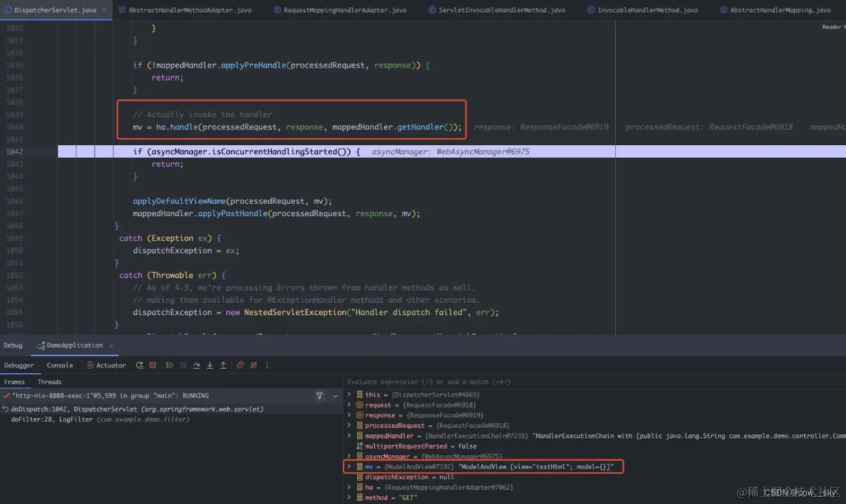The width and height of the screenshot is (846, 504).
Task: Expand the 'ha' variable node
Action: (349, 488)
